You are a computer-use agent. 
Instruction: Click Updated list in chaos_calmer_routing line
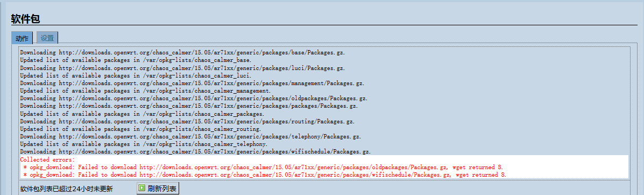[x=140, y=129]
